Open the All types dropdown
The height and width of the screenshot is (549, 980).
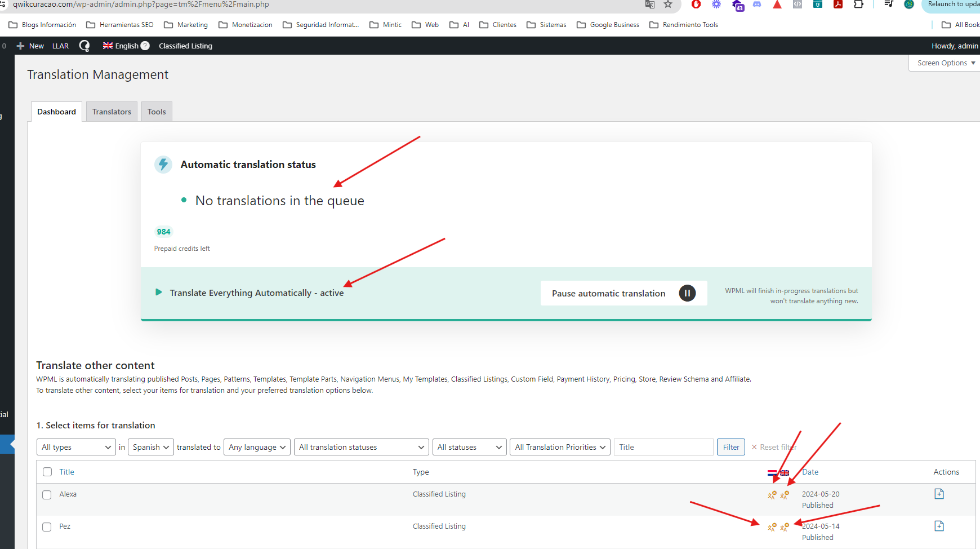(76, 447)
